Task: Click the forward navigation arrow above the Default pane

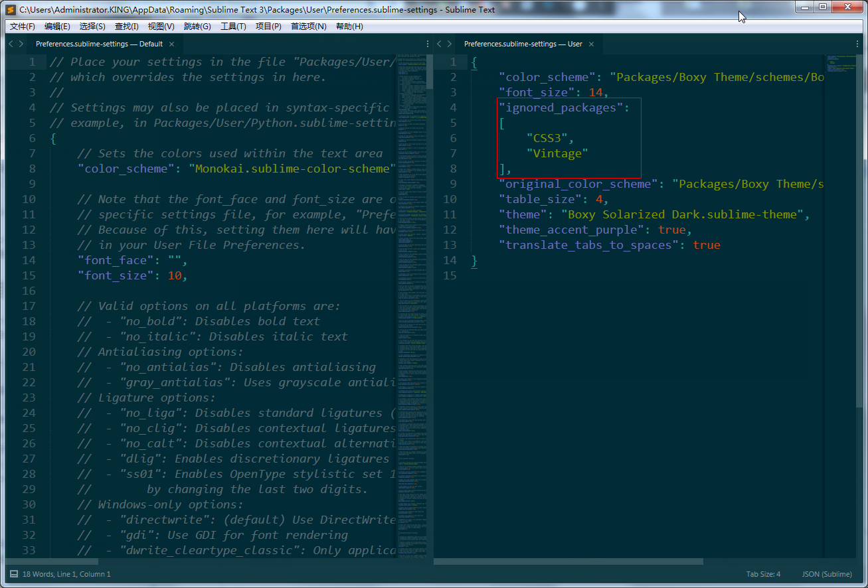Action: point(19,43)
